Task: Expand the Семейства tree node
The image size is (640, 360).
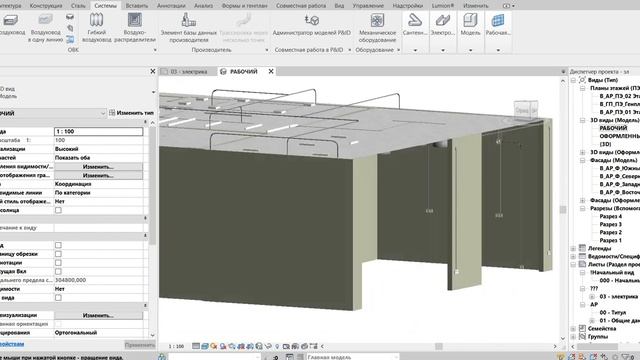Action: click(x=573, y=329)
